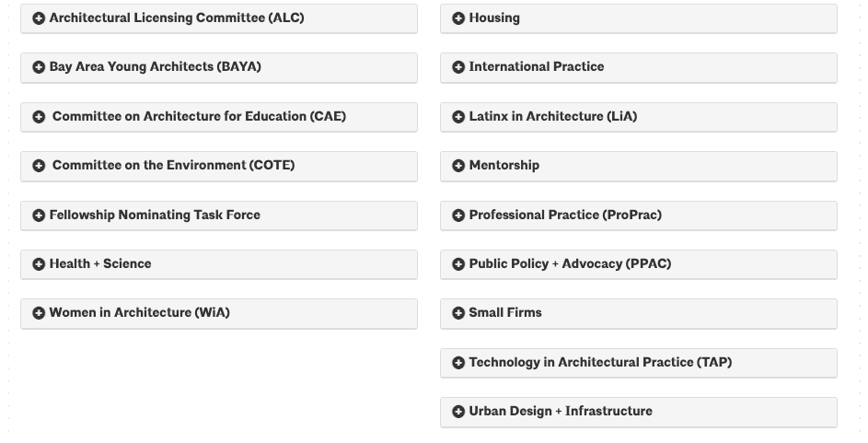868x443 pixels.
Task: Expand Fellowship Nominating Task Force accordion
Action: click(x=155, y=216)
